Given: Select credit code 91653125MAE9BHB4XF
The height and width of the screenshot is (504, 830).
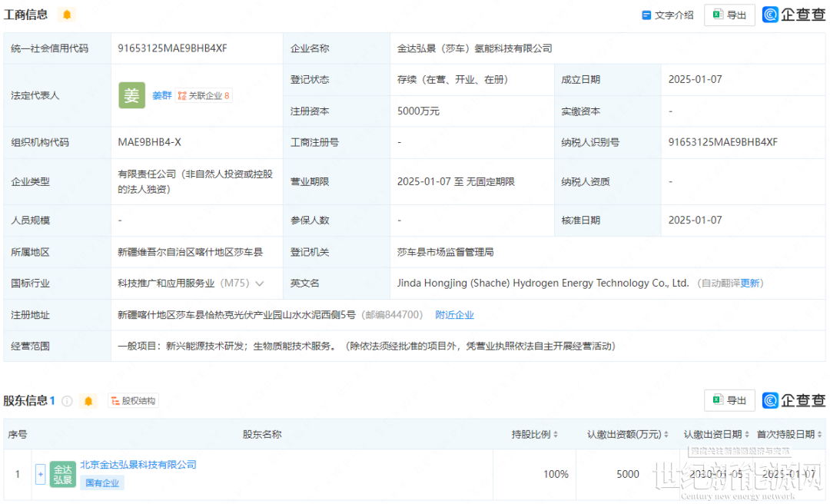Looking at the screenshot, I should coord(173,48).
